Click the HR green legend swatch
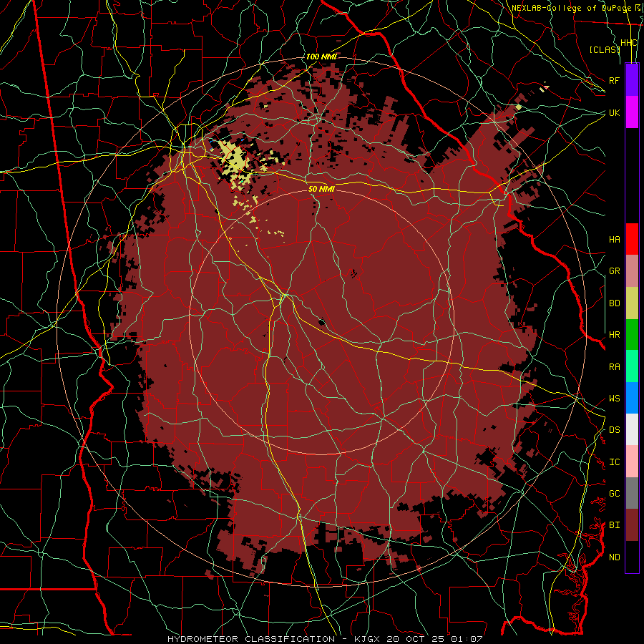 (632, 335)
